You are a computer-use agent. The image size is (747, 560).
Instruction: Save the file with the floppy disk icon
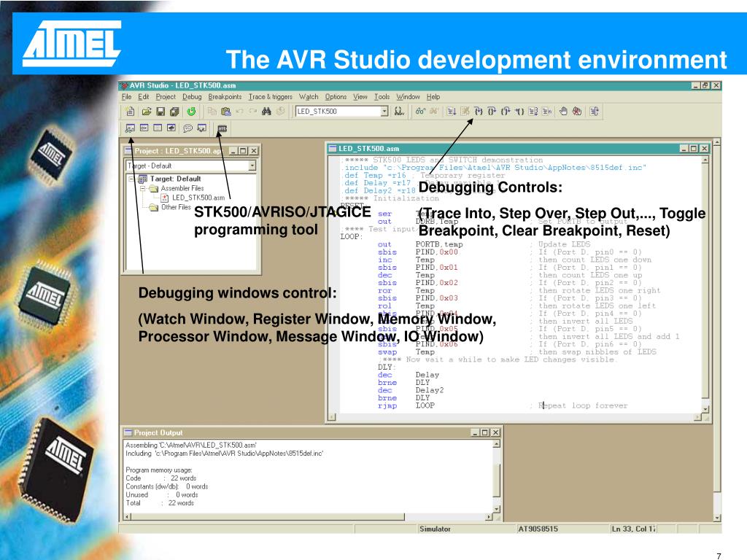160,112
